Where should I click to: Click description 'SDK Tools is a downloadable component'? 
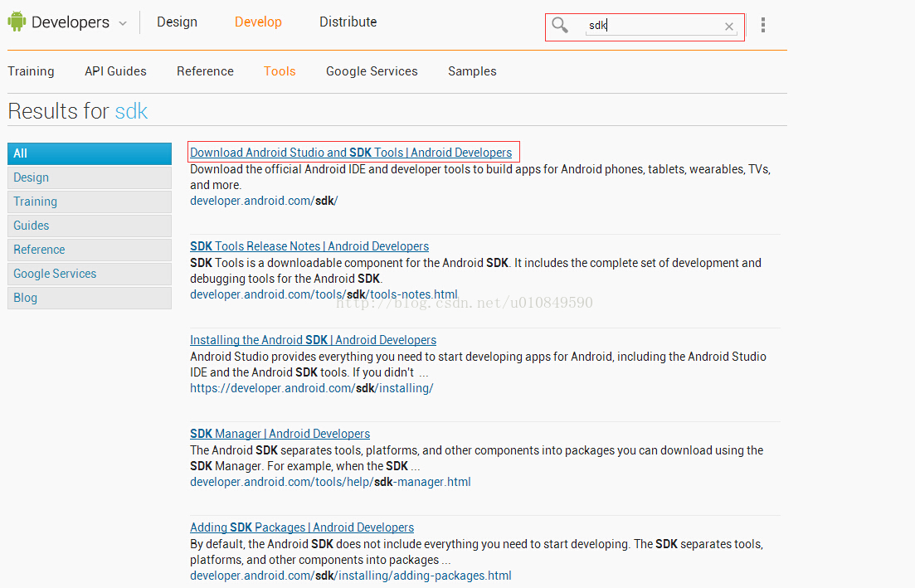click(475, 270)
